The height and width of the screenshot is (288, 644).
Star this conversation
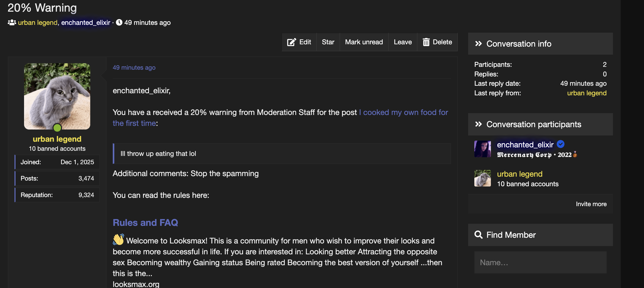(x=328, y=42)
